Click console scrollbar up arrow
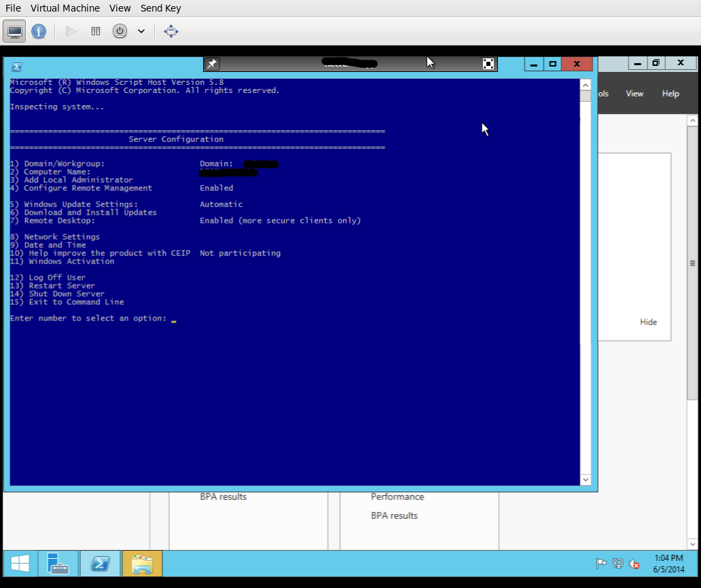Screen dimensions: 701x588 point(586,85)
